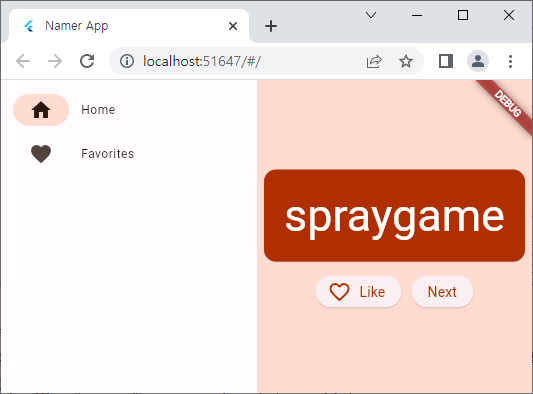Screen dimensions: 533x394
Task: Click the Home navigation label
Action: [x=98, y=110]
